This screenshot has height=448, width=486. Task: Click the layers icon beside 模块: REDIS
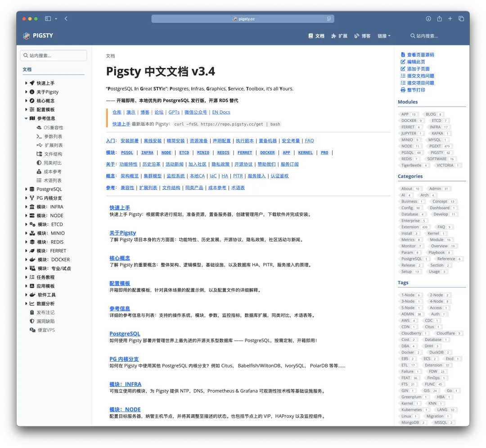32,242
